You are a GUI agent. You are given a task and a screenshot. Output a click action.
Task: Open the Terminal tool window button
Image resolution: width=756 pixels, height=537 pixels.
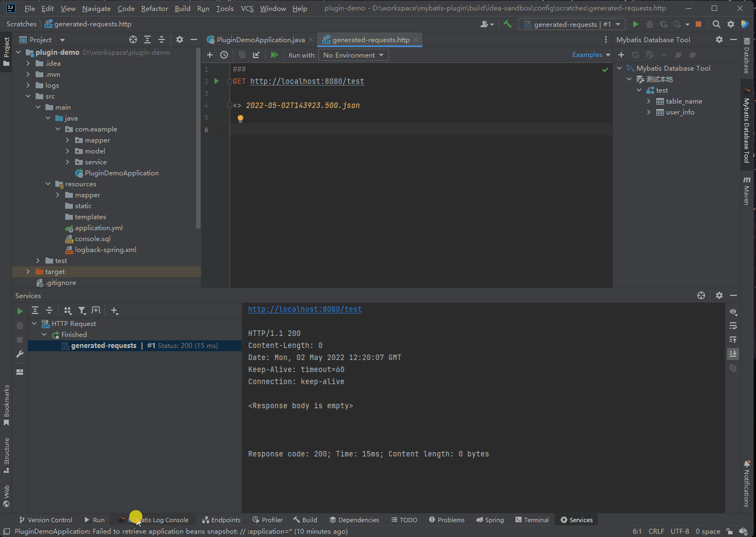click(x=531, y=520)
